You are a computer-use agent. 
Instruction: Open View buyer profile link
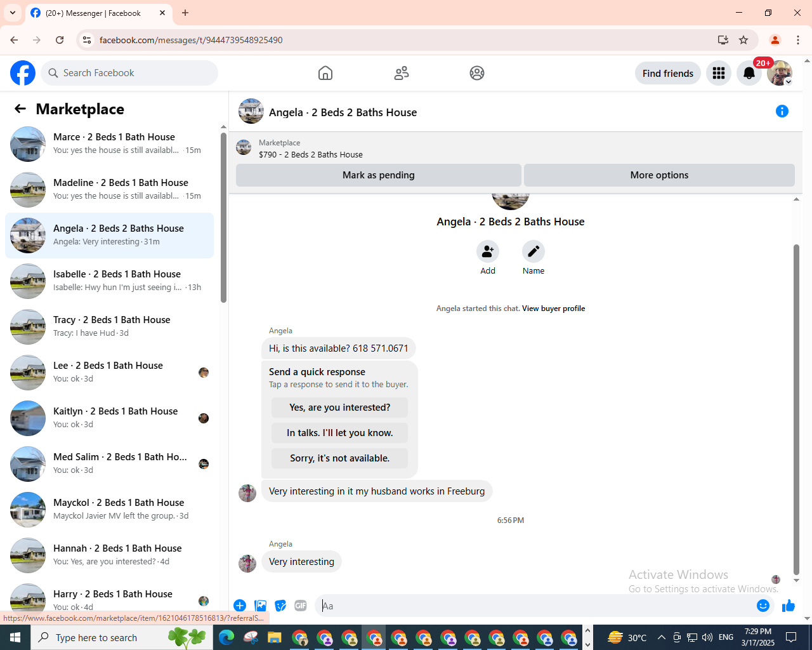[x=553, y=308]
